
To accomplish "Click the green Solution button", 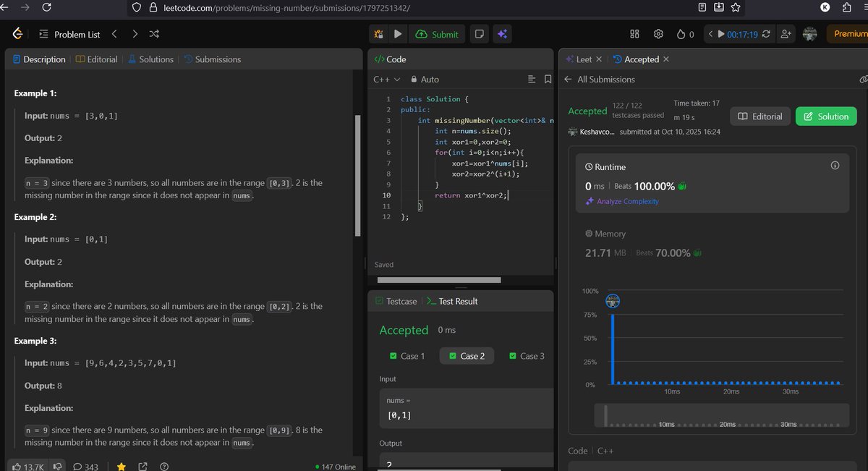I will 826,116.
